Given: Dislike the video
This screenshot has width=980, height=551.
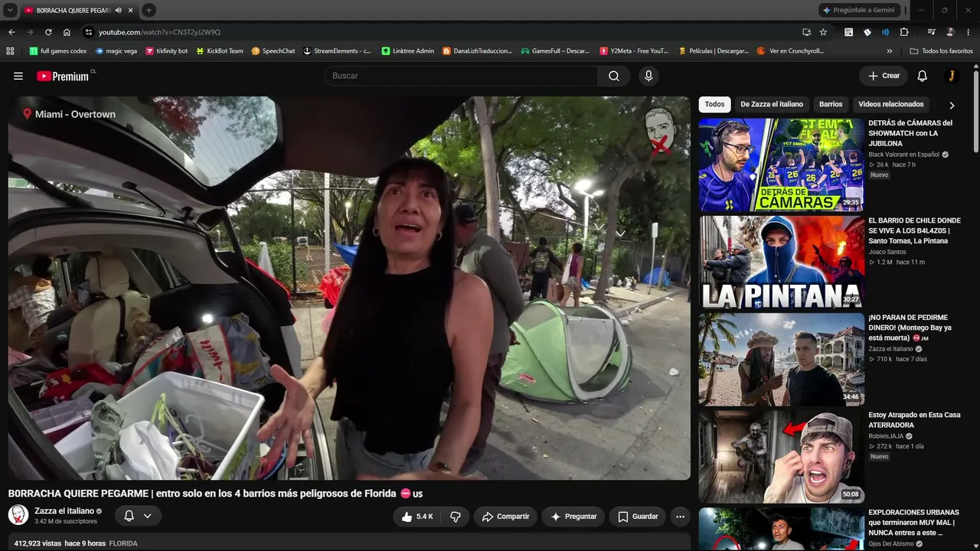Looking at the screenshot, I should [456, 517].
